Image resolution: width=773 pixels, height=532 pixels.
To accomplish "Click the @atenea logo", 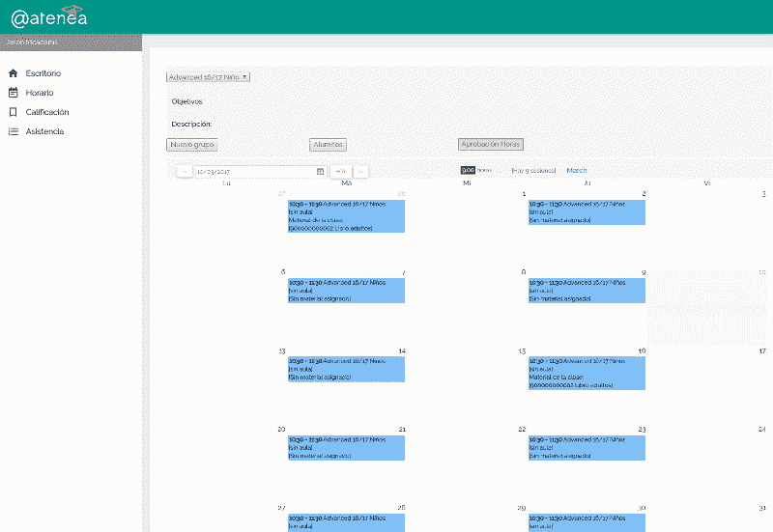I will coord(49,17).
